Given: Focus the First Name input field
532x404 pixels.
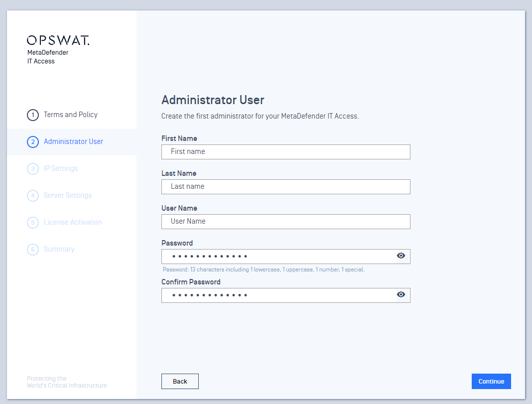Looking at the screenshot, I should (286, 152).
